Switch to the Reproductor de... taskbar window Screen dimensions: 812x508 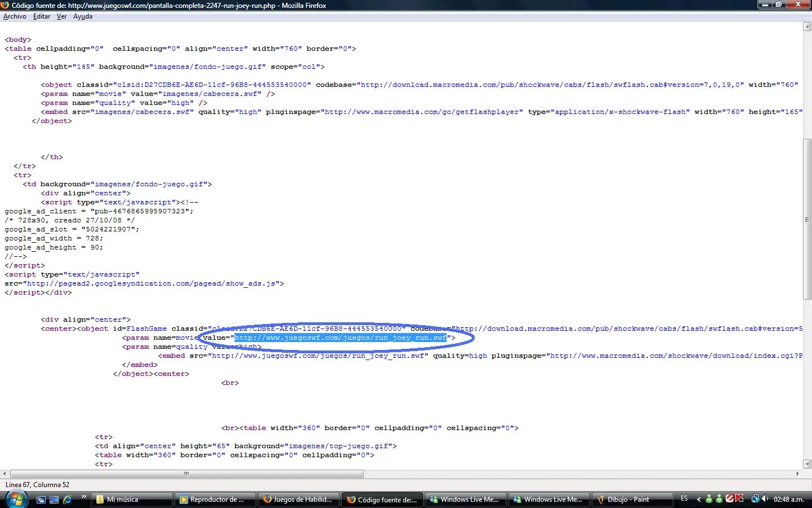click(216, 500)
